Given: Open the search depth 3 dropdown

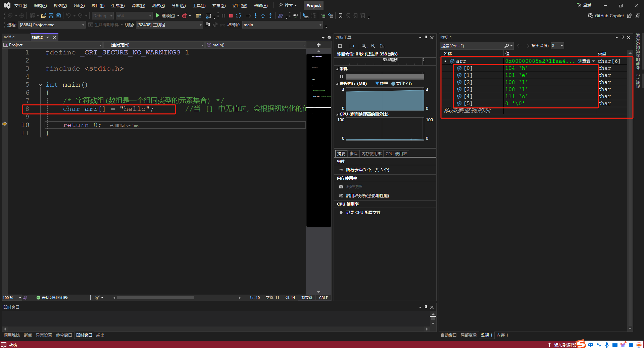Looking at the screenshot, I should 557,46.
